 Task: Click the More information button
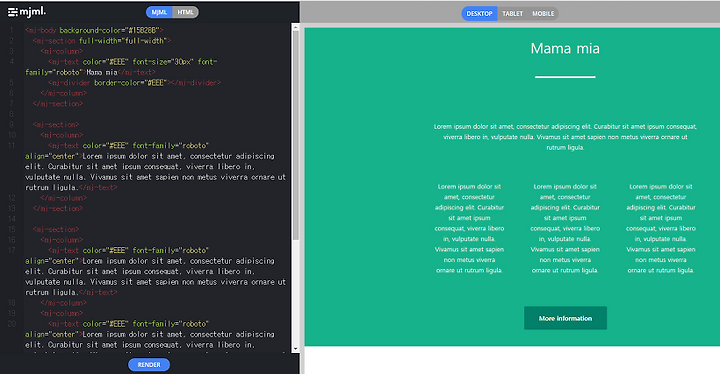point(565,318)
